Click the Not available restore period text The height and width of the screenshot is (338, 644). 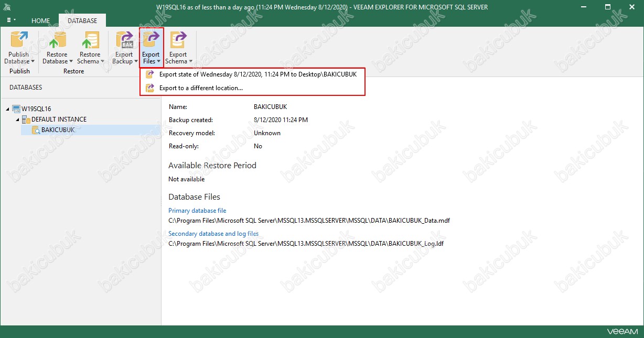(187, 179)
